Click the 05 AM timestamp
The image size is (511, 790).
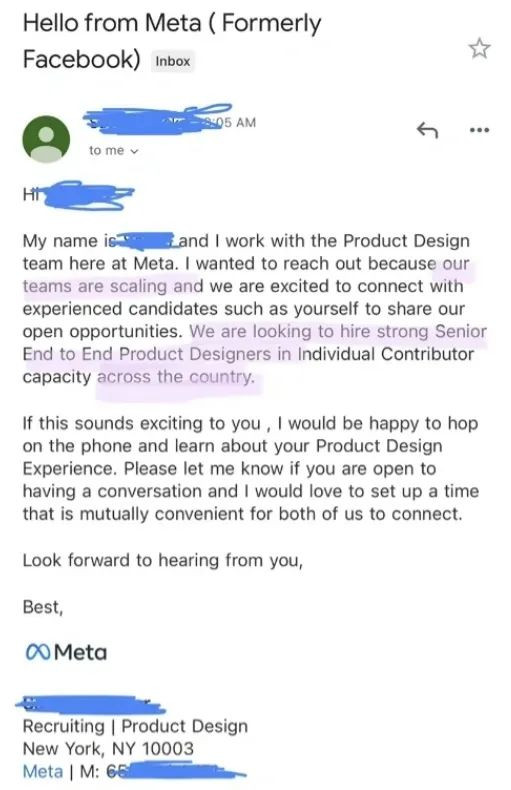pos(236,122)
